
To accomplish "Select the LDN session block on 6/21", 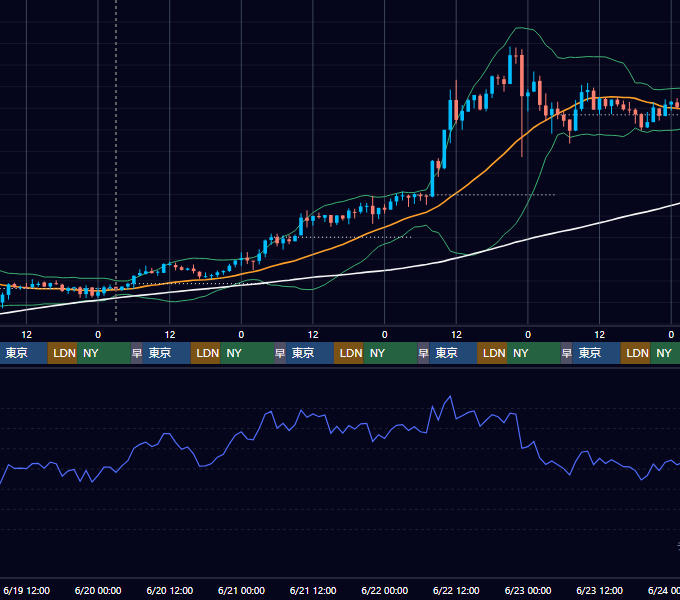I will (349, 353).
